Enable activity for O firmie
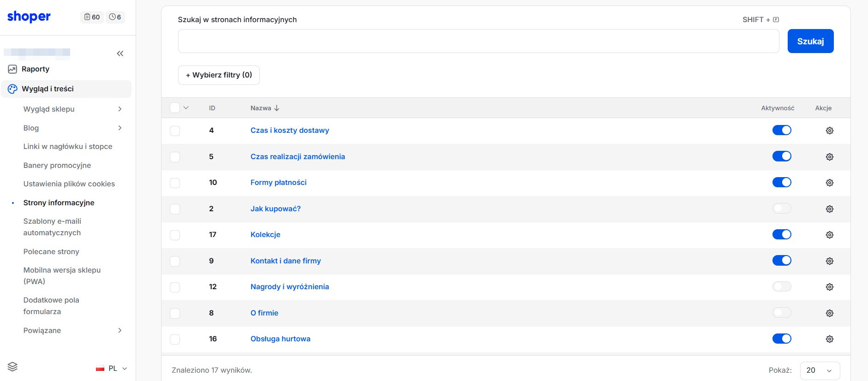Image resolution: width=868 pixels, height=381 pixels. point(782,313)
